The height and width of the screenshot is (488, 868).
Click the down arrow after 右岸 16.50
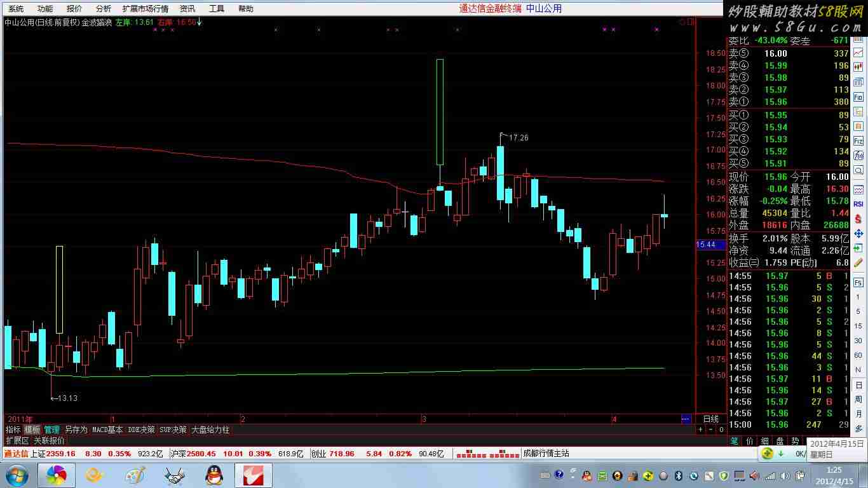point(200,22)
